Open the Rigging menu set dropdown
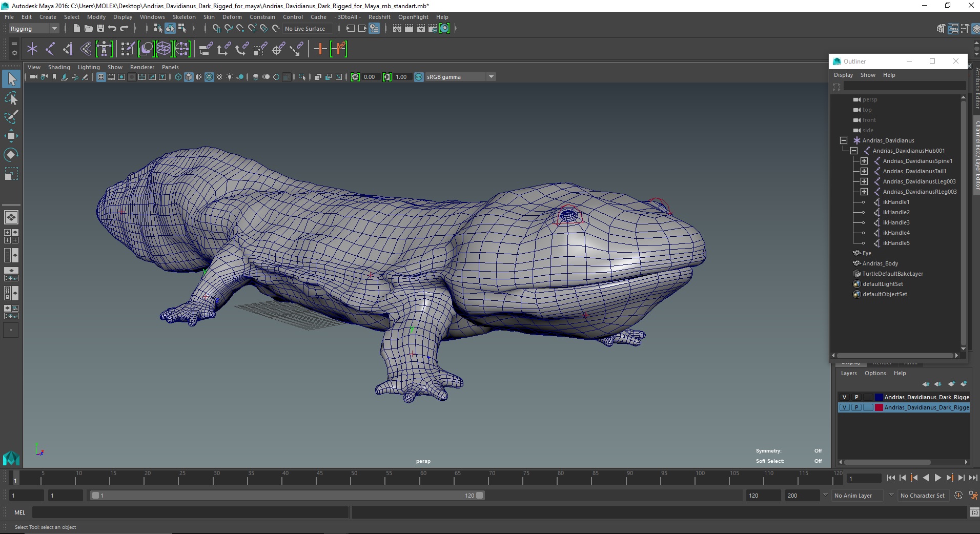 click(34, 29)
